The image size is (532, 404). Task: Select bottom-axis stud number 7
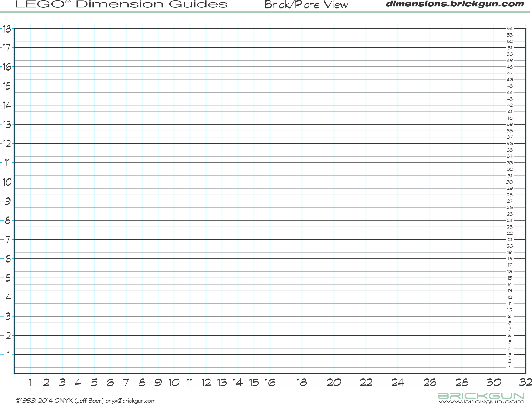coord(126,382)
